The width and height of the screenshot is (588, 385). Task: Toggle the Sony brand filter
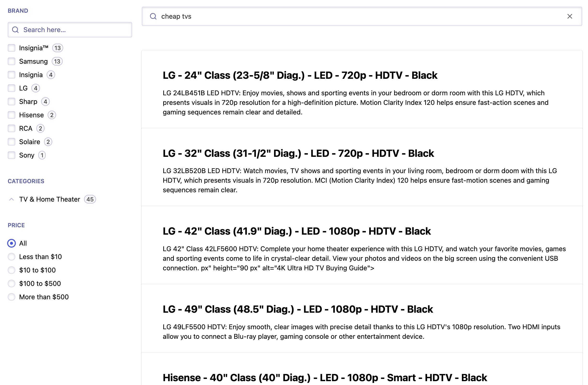tap(11, 155)
